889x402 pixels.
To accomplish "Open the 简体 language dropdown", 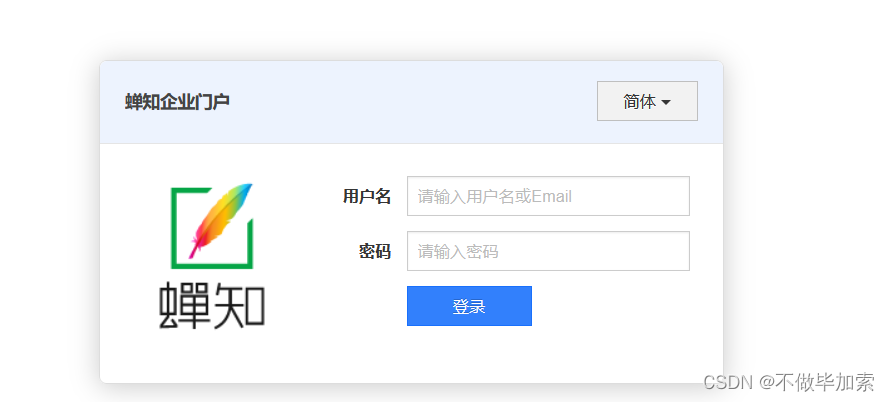I will (x=647, y=101).
